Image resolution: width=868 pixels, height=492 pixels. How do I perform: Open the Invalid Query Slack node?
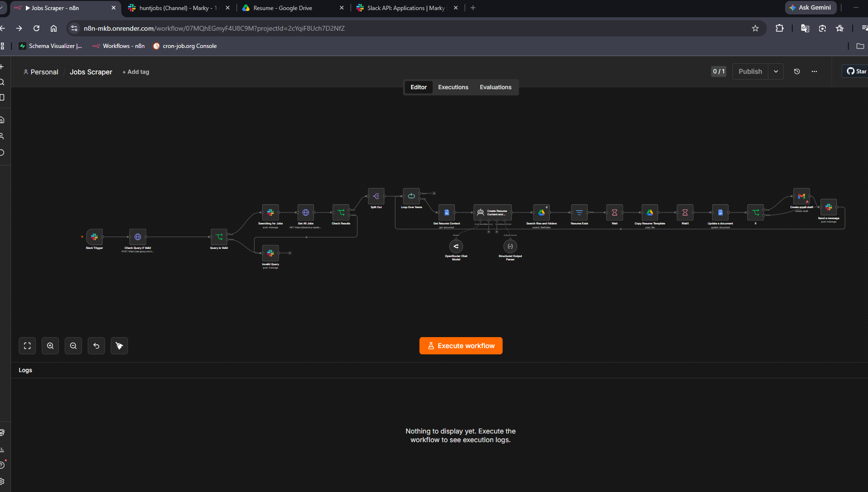point(270,253)
